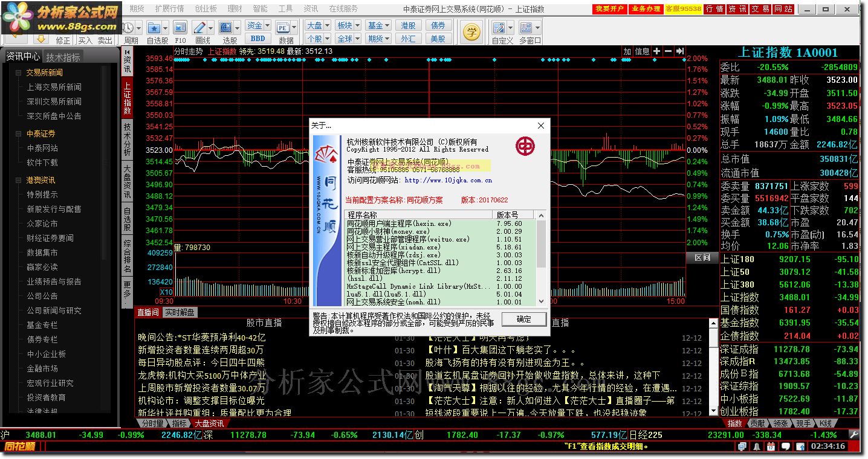Click the X10 volume scale label
The height and width of the screenshot is (459, 868).
coord(166,292)
